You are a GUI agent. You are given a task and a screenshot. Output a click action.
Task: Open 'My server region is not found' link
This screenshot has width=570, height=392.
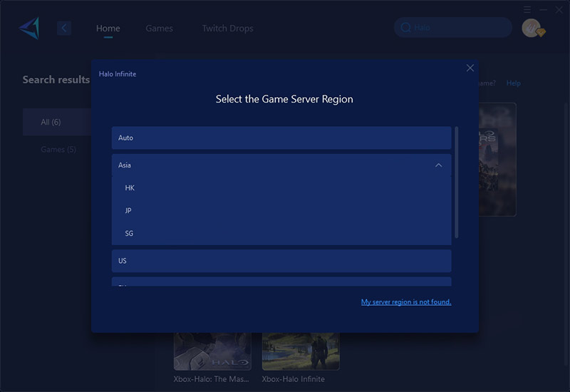pyautogui.click(x=406, y=301)
